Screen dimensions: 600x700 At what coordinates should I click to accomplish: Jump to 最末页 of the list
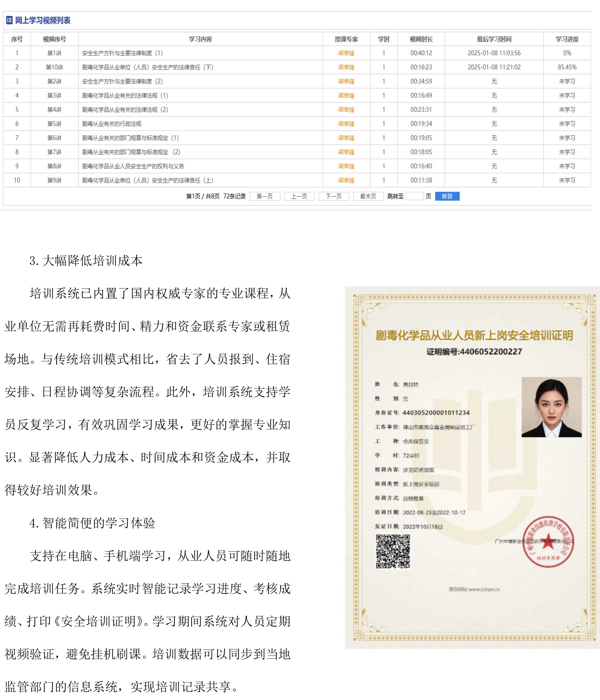pos(368,196)
